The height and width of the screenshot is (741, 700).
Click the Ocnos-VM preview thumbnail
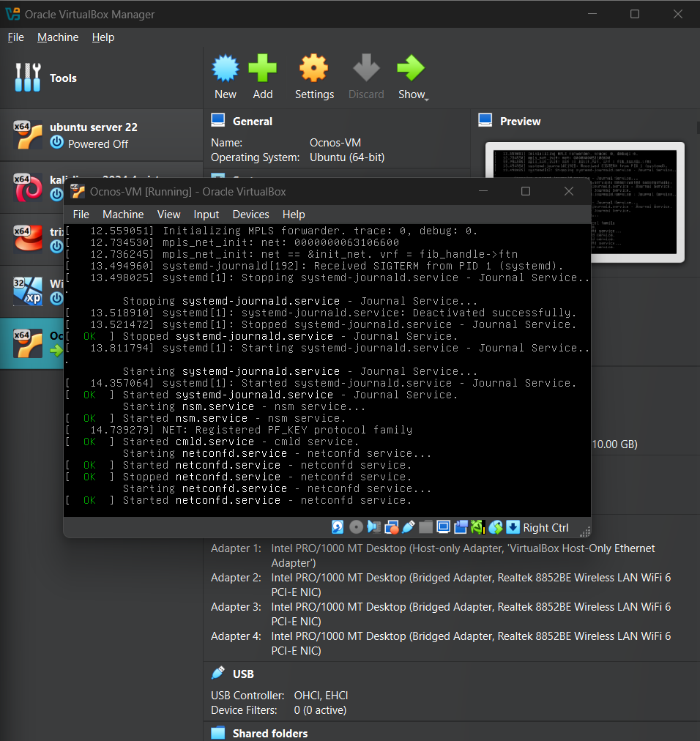tap(584, 201)
